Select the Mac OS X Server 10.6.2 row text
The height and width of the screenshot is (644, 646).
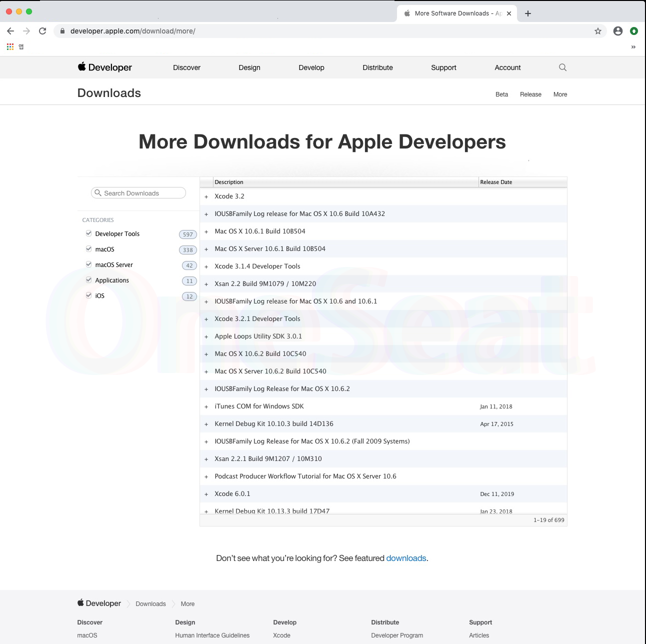coord(270,371)
